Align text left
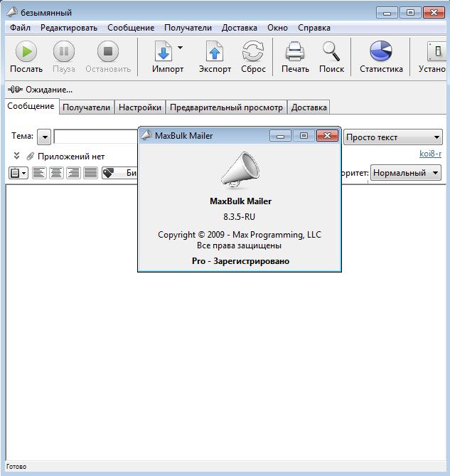This screenshot has width=450, height=476. click(39, 173)
